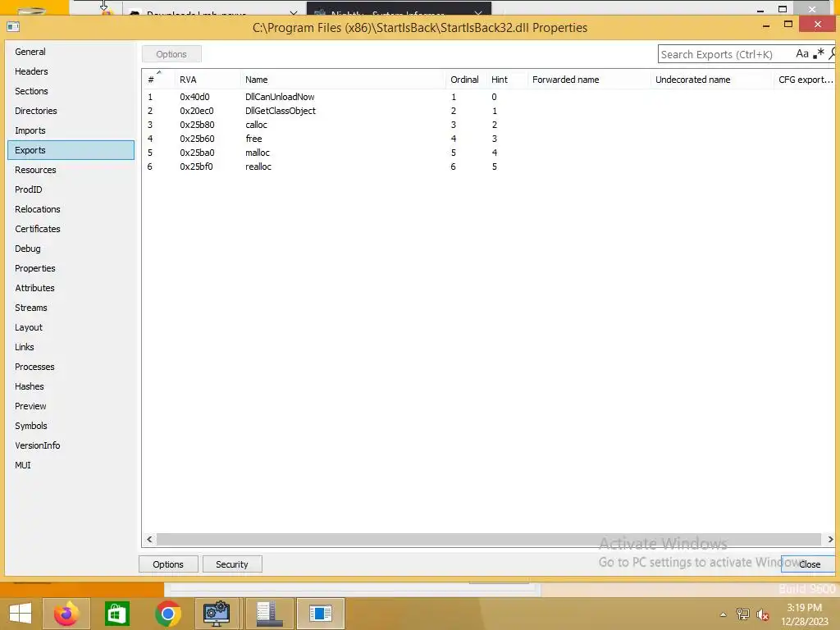Open the Links page
Screen dimensions: 840x630
pyautogui.click(x=71, y=347)
